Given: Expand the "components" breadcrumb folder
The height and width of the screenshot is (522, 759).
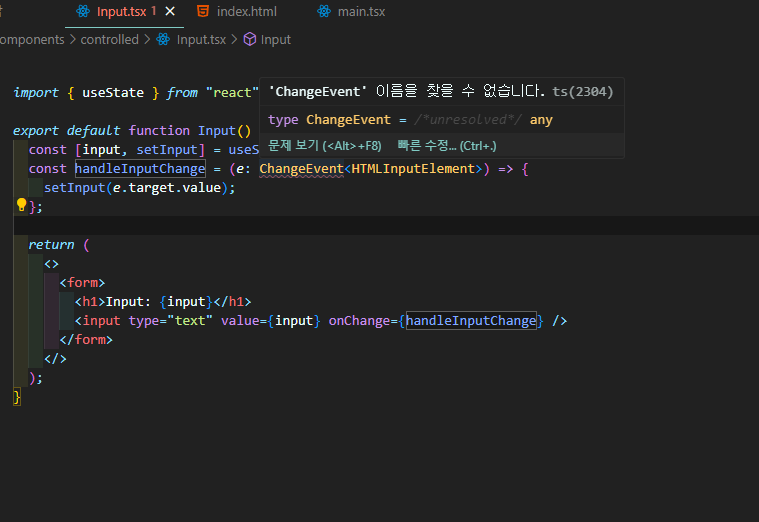Looking at the screenshot, I should click(x=32, y=40).
